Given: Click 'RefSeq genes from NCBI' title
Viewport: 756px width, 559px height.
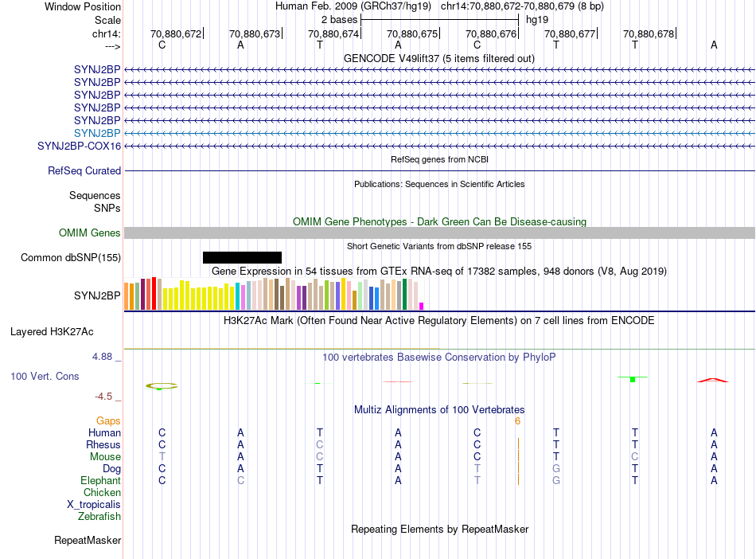Looking at the screenshot, I should [x=439, y=159].
